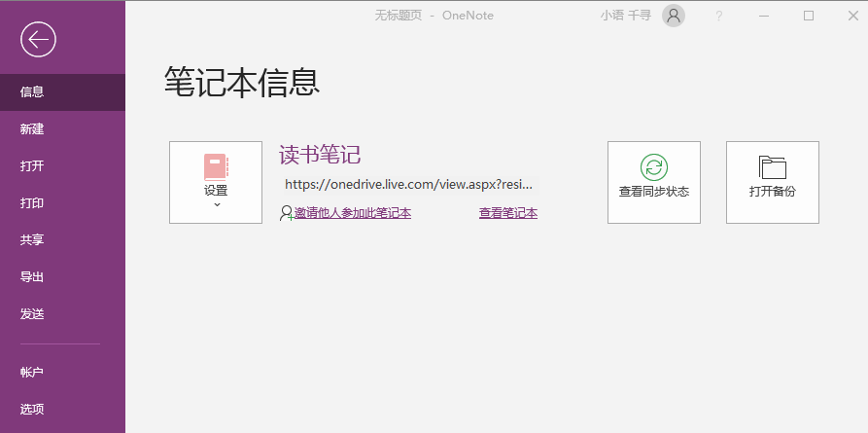Select the 导出 menu item
The height and width of the screenshot is (433, 868).
[x=62, y=277]
